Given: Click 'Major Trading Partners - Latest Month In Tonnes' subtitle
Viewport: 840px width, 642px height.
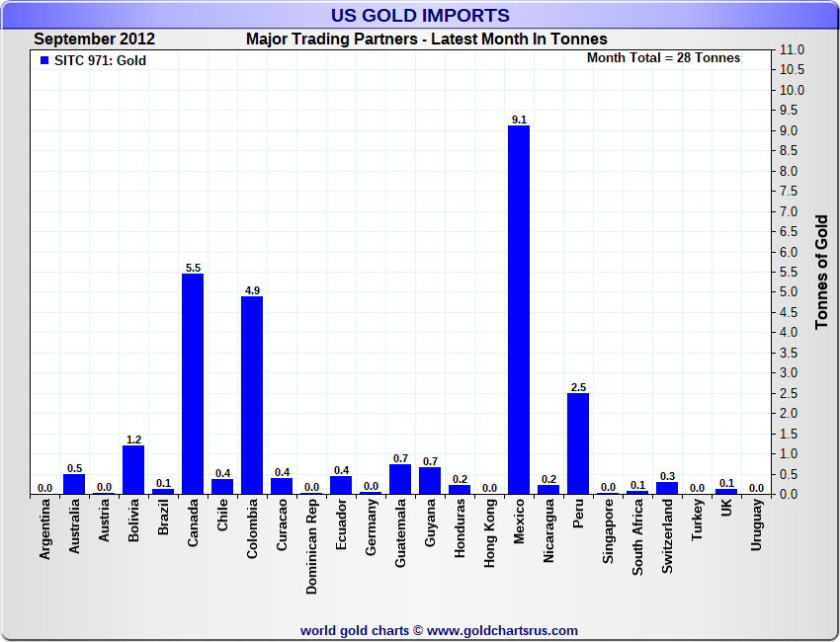Looking at the screenshot, I should tap(427, 40).
